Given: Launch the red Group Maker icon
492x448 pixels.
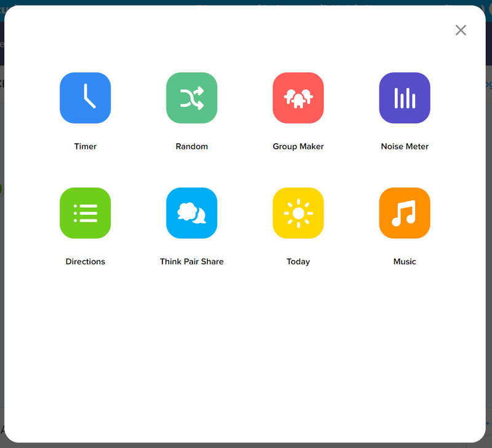Looking at the screenshot, I should pos(298,98).
